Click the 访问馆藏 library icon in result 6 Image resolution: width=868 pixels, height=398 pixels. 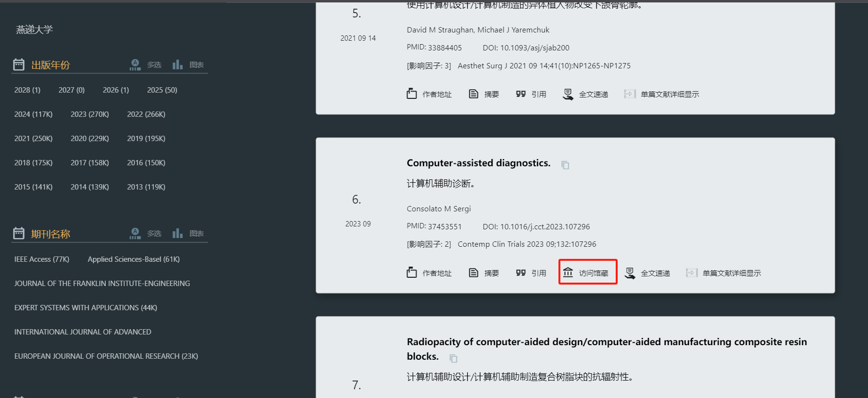(568, 272)
